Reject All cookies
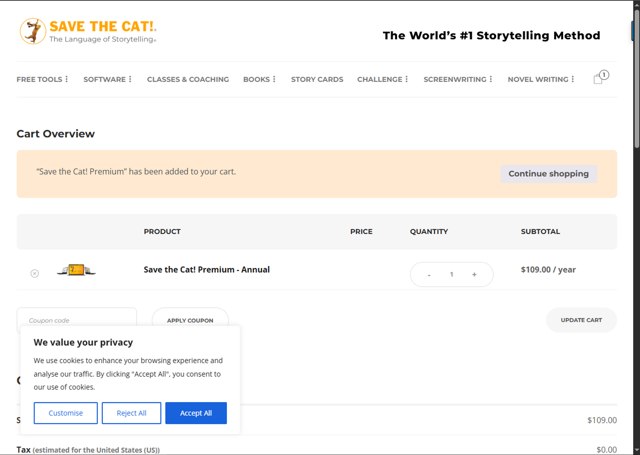This screenshot has height=455, width=640. [x=131, y=413]
